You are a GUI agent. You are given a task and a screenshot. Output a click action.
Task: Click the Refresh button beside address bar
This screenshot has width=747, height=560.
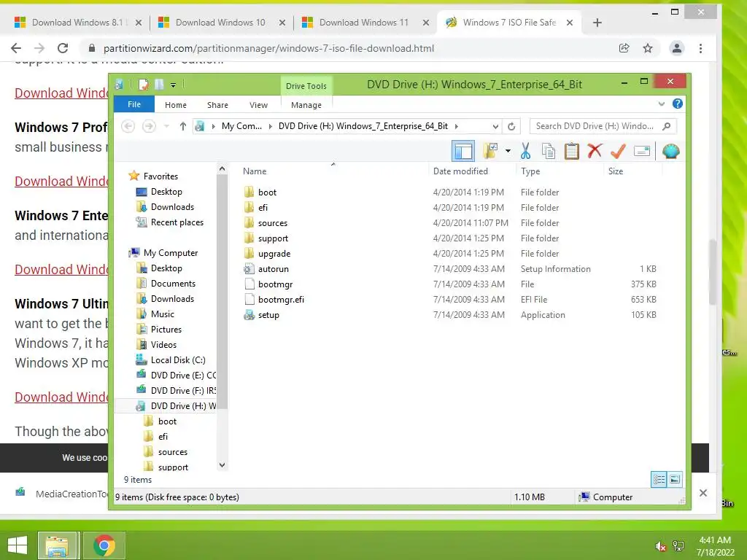[511, 126]
